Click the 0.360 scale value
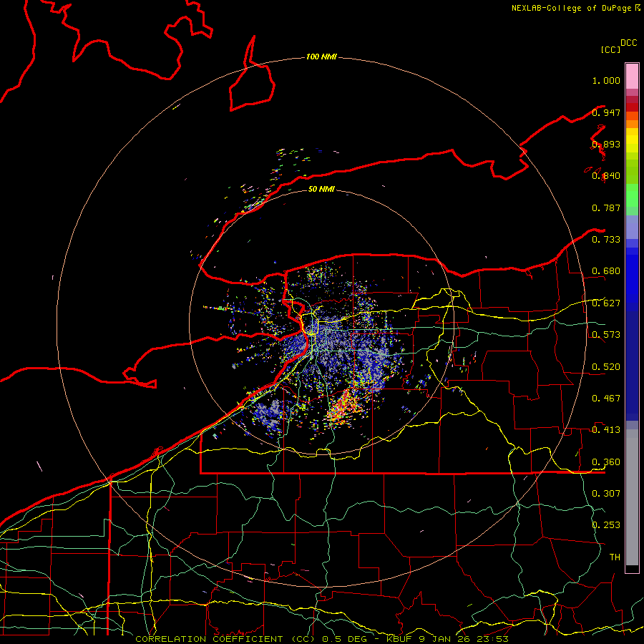Viewport: 644px width, 644px height. point(606,462)
